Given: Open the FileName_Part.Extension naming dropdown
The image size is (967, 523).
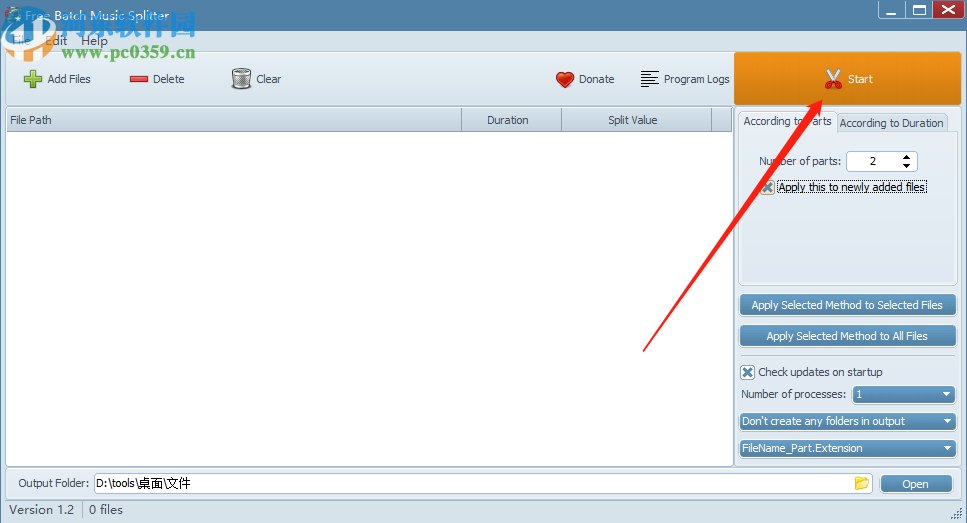Looking at the screenshot, I should pos(847,448).
